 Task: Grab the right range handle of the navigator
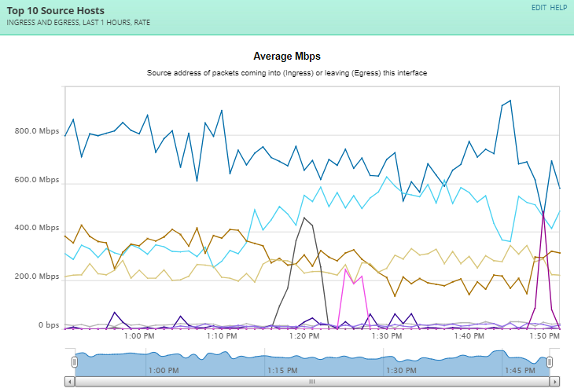point(550,362)
